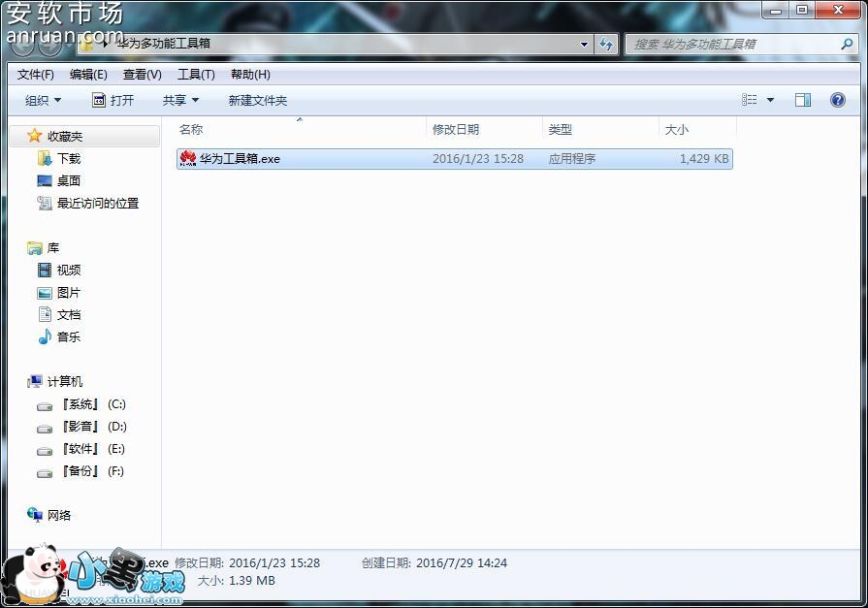Click the 应用程序 type cell
The height and width of the screenshot is (608, 868).
pos(572,159)
